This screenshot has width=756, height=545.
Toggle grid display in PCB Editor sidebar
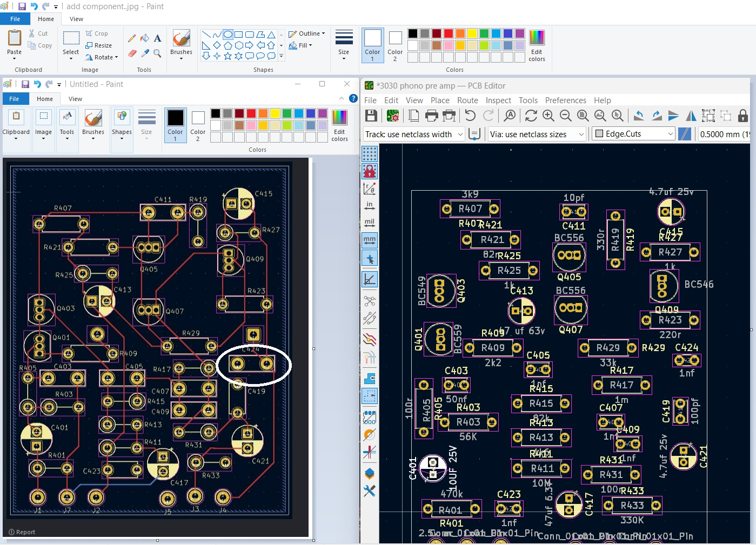point(370,154)
